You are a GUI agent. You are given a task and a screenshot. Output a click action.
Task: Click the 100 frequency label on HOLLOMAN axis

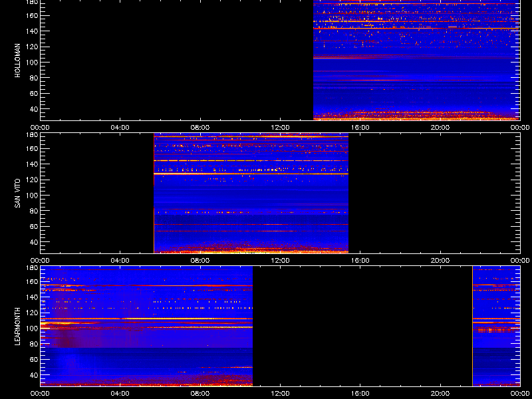click(x=32, y=63)
